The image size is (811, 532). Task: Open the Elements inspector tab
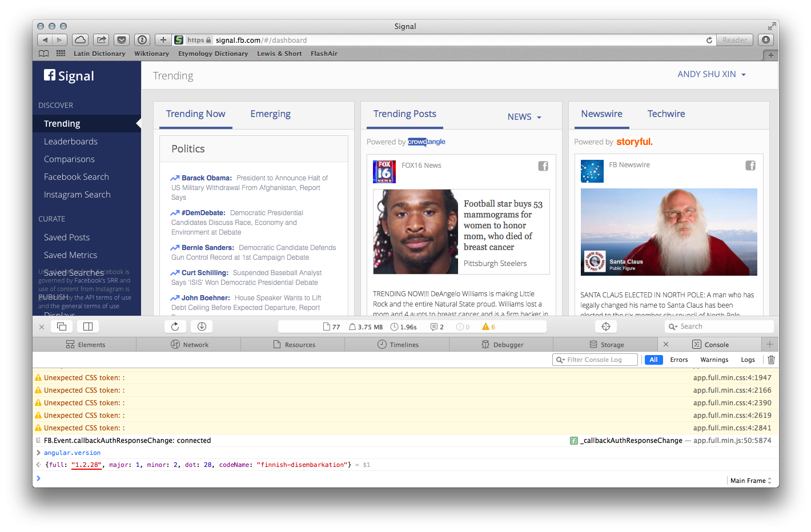[85, 345]
